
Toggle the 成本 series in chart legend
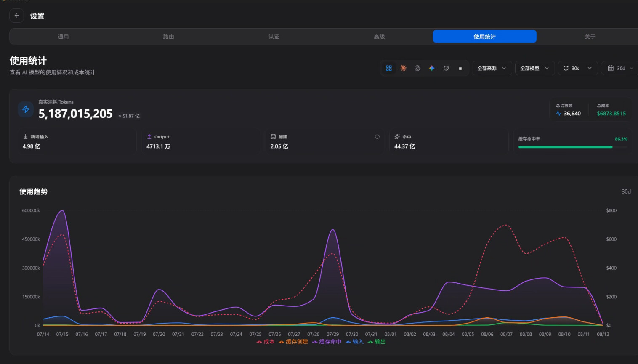[266, 342]
